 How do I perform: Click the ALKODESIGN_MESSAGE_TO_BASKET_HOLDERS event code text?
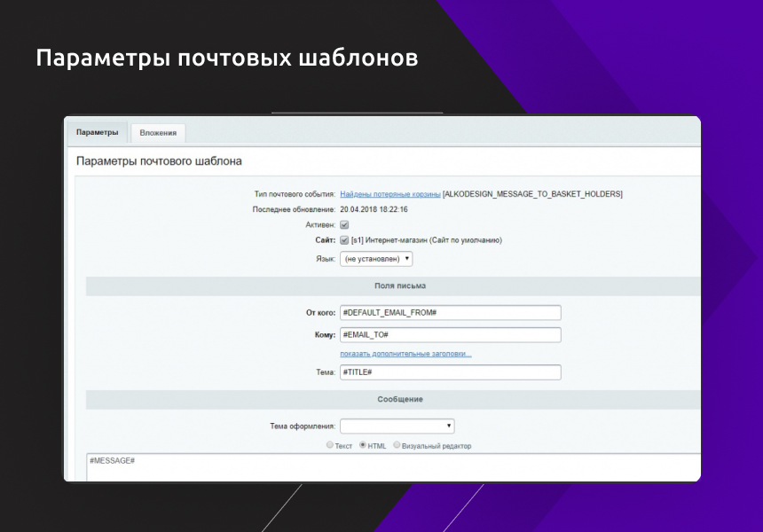pyautogui.click(x=532, y=193)
